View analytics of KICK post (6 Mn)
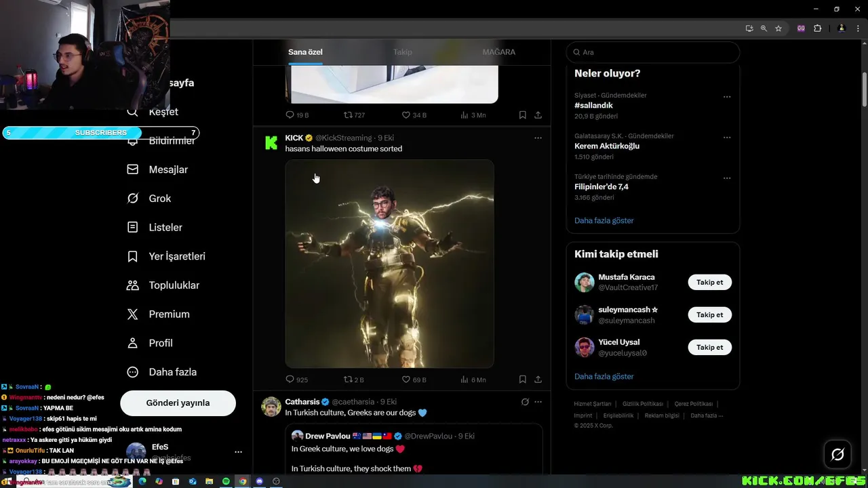868x488 pixels. [x=473, y=380]
